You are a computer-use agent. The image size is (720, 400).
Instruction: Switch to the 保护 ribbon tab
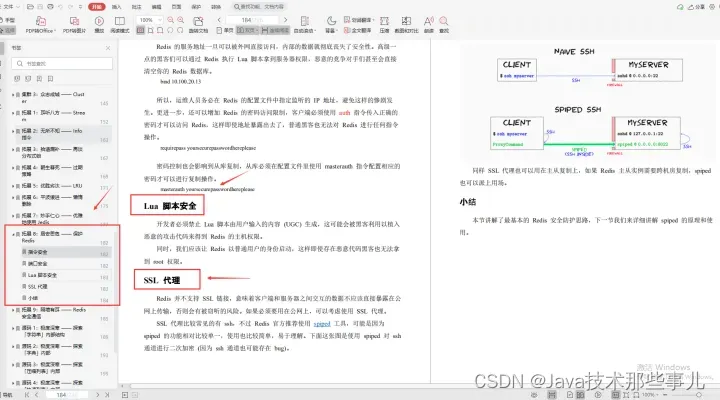click(x=196, y=7)
